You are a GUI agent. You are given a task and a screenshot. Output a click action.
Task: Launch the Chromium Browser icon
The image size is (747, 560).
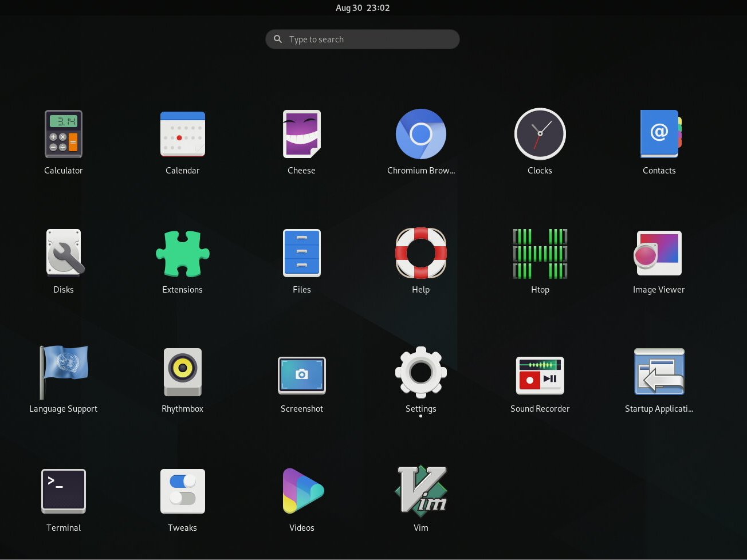point(421,134)
